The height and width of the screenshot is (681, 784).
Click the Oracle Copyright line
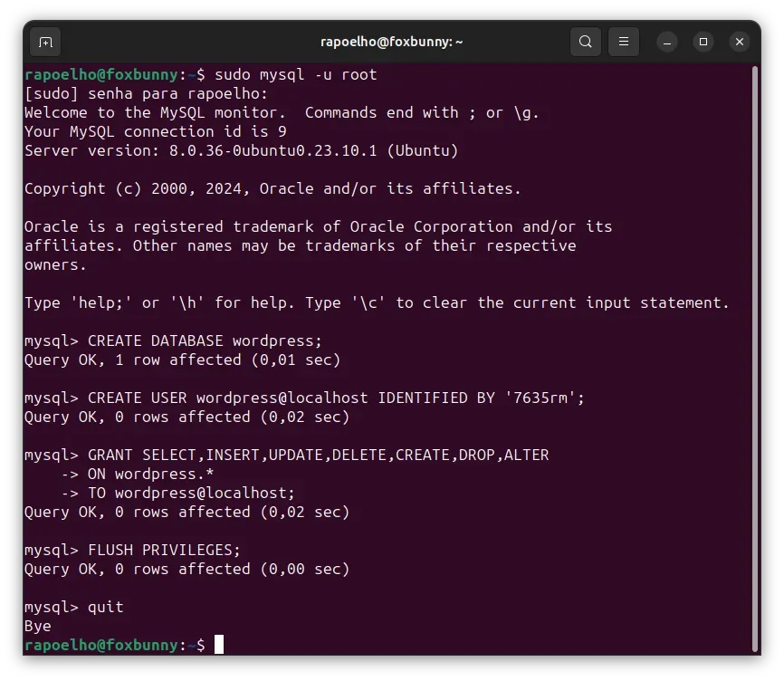click(x=272, y=188)
